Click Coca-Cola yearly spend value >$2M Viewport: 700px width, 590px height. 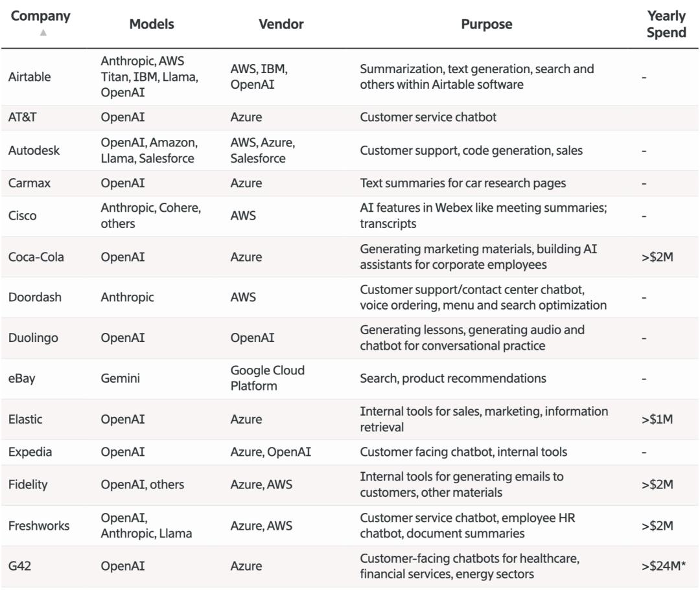click(x=657, y=257)
